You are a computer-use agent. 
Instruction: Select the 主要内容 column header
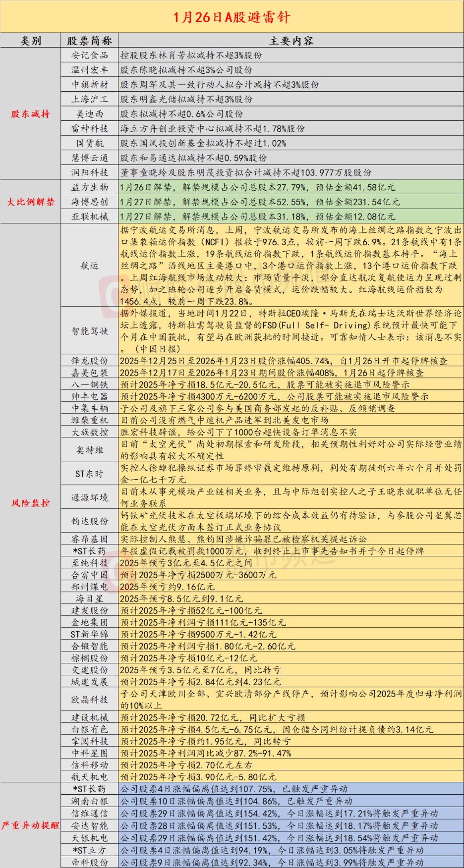point(291,41)
